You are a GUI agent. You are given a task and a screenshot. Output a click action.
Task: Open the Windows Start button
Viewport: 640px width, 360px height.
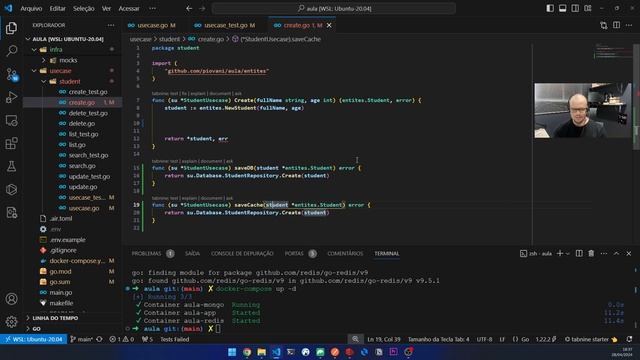(x=232, y=352)
